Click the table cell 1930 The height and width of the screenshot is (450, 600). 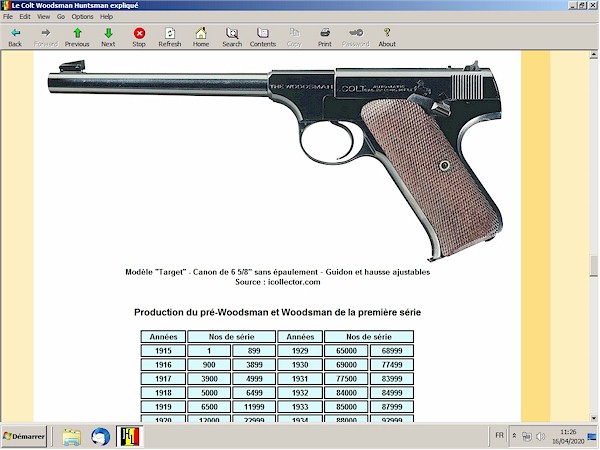(300, 365)
